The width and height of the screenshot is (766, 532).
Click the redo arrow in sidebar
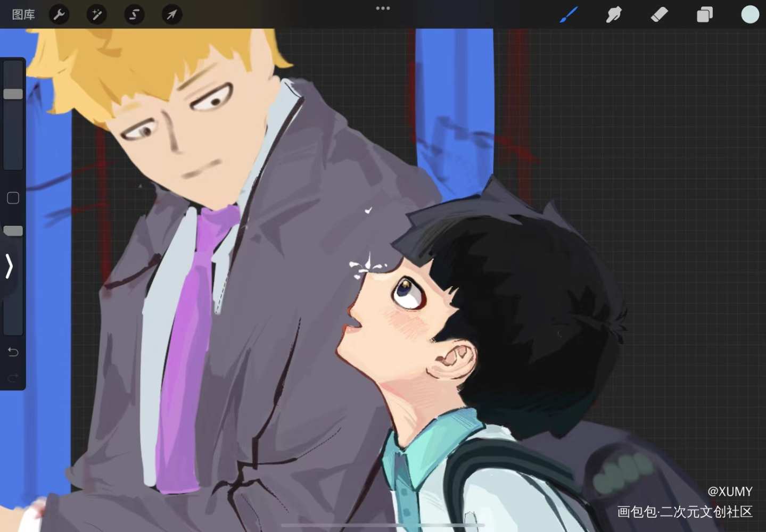coord(13,378)
